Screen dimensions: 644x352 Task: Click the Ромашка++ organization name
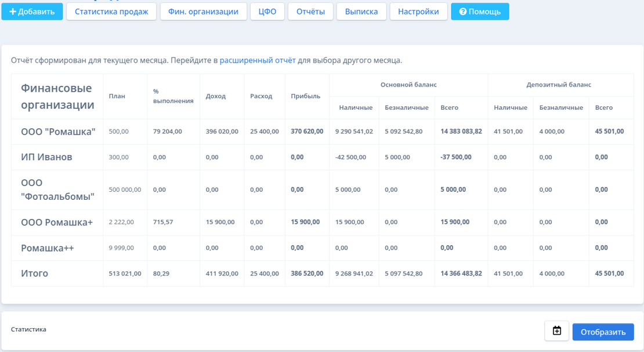coord(48,248)
